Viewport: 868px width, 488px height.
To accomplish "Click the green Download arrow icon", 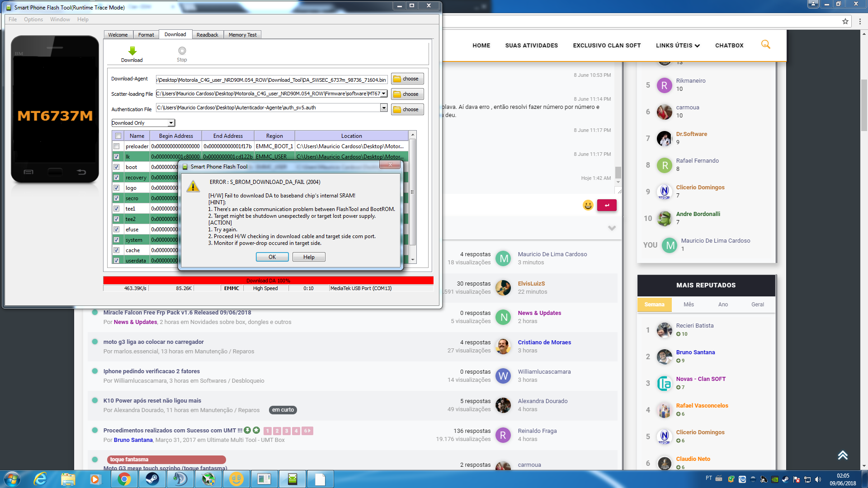I will (x=132, y=51).
